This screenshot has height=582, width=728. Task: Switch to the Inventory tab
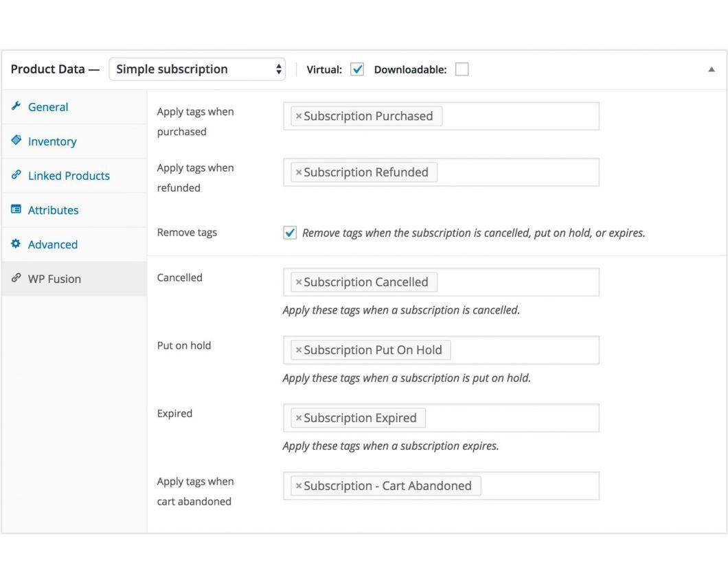point(52,141)
